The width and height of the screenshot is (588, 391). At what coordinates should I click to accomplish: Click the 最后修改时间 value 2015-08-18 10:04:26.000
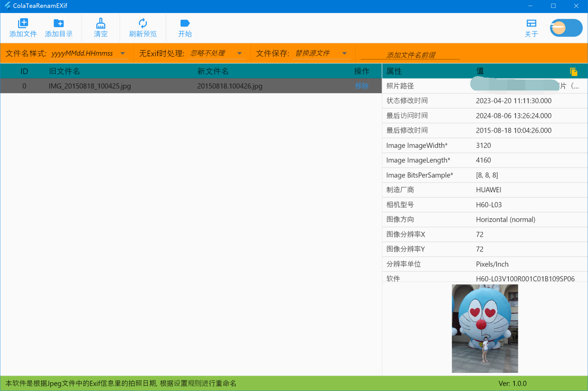tap(514, 130)
